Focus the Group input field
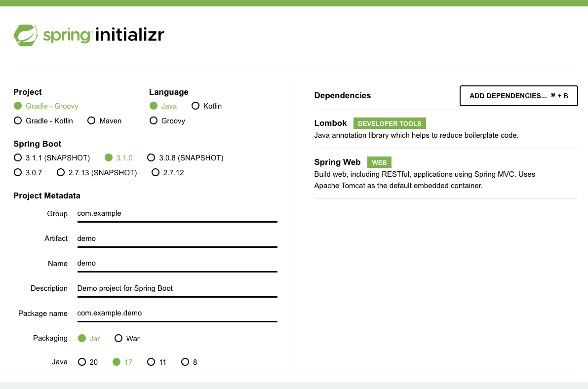This screenshot has height=389, width=588. pyautogui.click(x=177, y=214)
